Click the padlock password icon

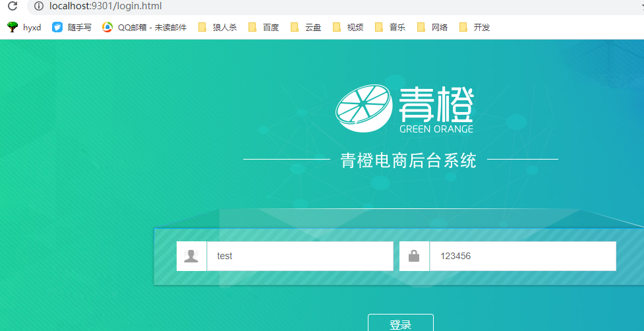(414, 256)
